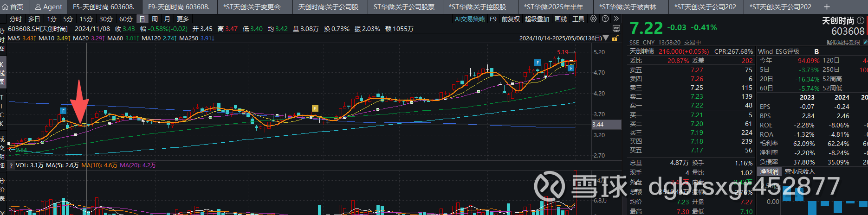The height and width of the screenshot is (215, 868).
Task: Click blue F marker near November 2024
Action: tap(63, 111)
